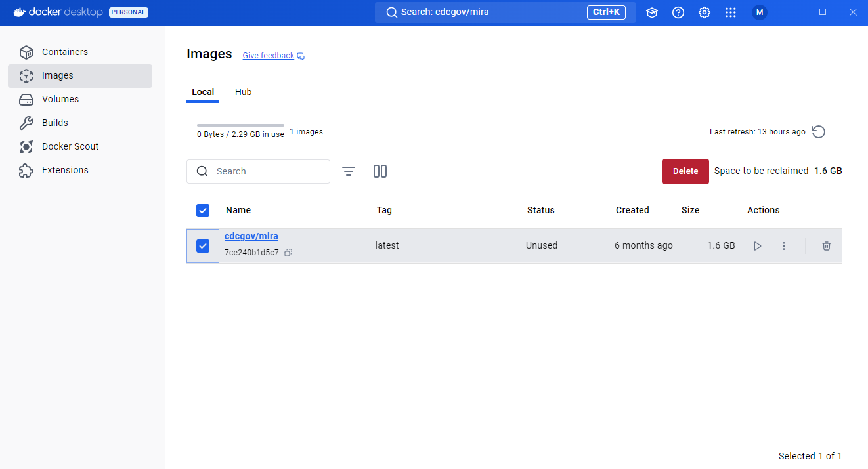Screen dimensions: 868x469
Task: Click the Containers box icon
Action: pyautogui.click(x=26, y=52)
